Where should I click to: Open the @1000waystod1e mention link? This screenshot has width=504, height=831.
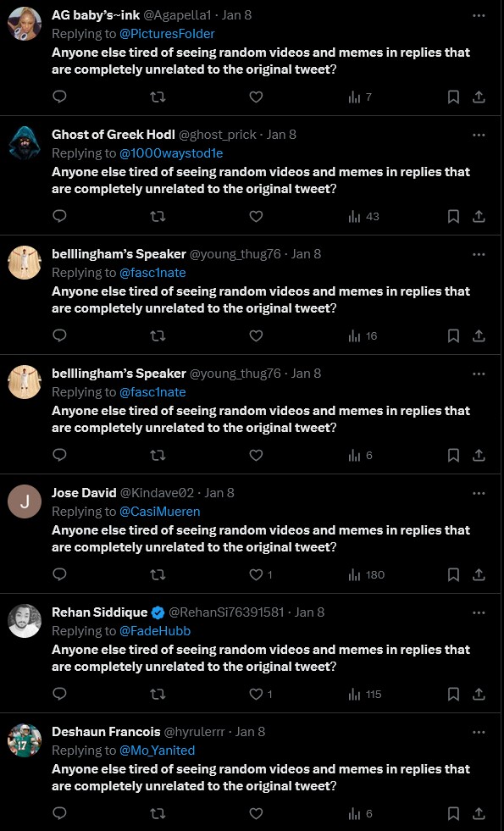pos(171,153)
